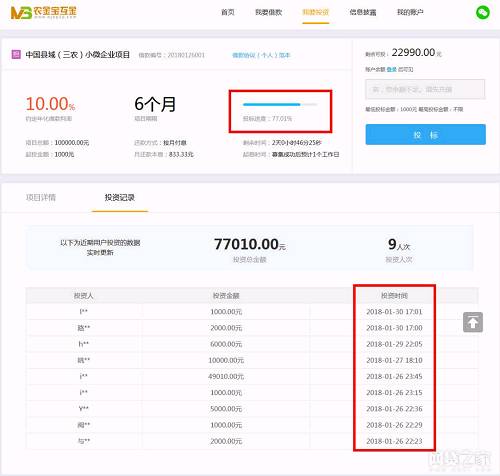Image resolution: width=500 pixels, height=476 pixels.
Task: Click the timestamp 2018-01-26 22:29
Action: 394,425
